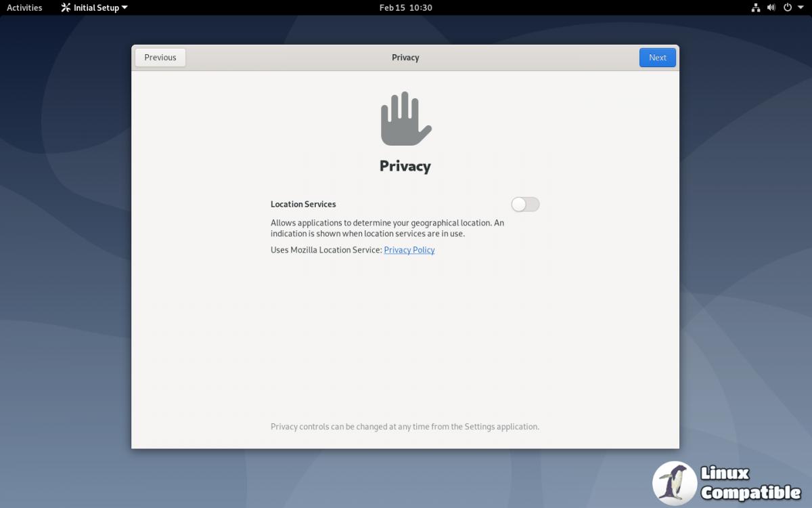The image size is (812, 508).
Task: Click the penguin logo watermark
Action: click(674, 484)
